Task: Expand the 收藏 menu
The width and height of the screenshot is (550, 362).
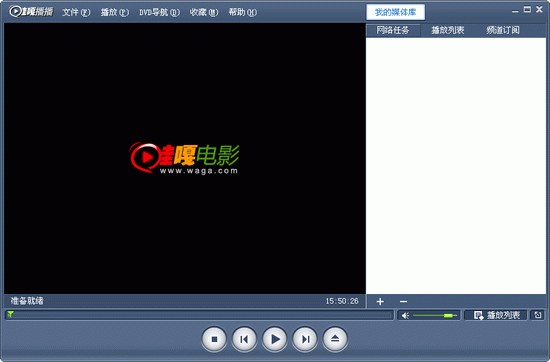Action: pyautogui.click(x=204, y=12)
